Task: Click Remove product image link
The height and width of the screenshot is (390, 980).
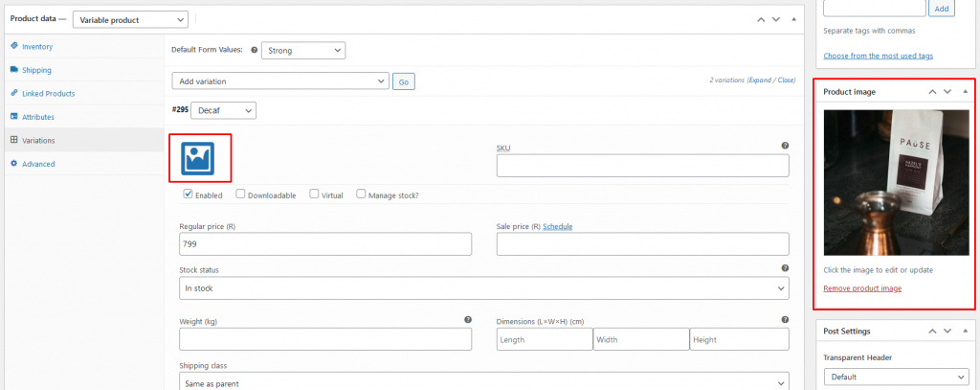Action: pyautogui.click(x=862, y=288)
